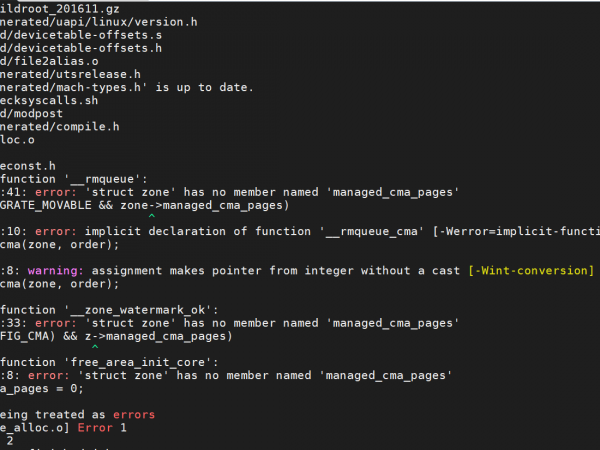The height and width of the screenshot is (450, 600).
Task: Click the utsrelease.h output line
Action: [x=70, y=74]
